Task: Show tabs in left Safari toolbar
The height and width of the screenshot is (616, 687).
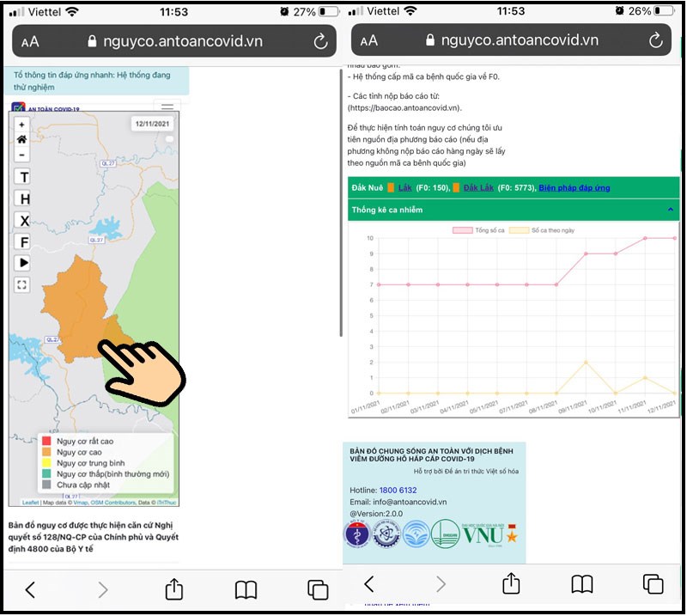Action: 318,589
